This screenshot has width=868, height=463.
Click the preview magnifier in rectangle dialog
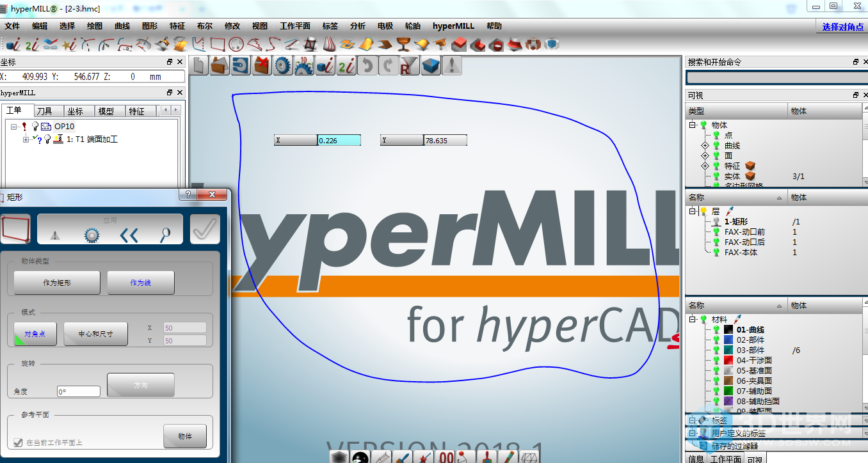[165, 235]
